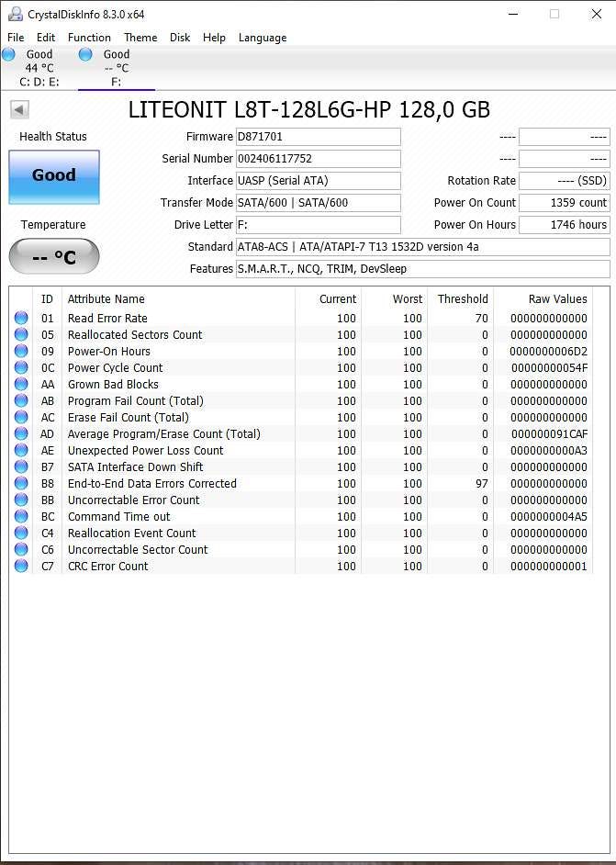Click status icon for Reallocated Sectors Count

pyautogui.click(x=21, y=334)
